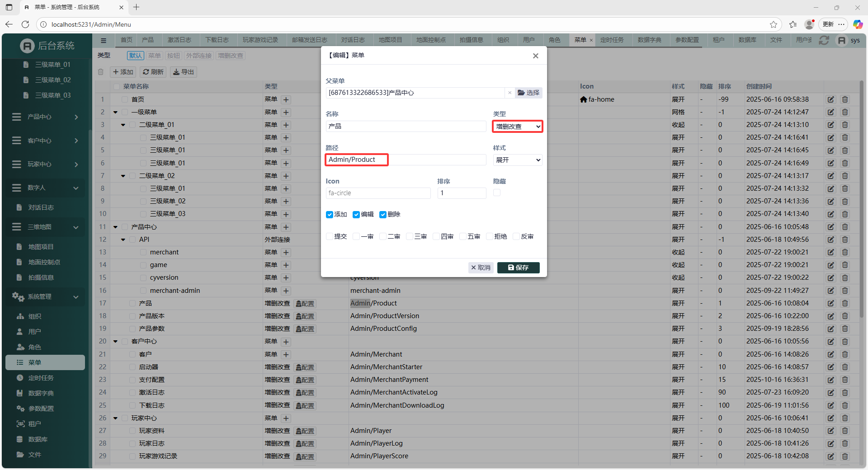868x470 pixels.
Task: Click the 取消 button
Action: click(x=481, y=268)
